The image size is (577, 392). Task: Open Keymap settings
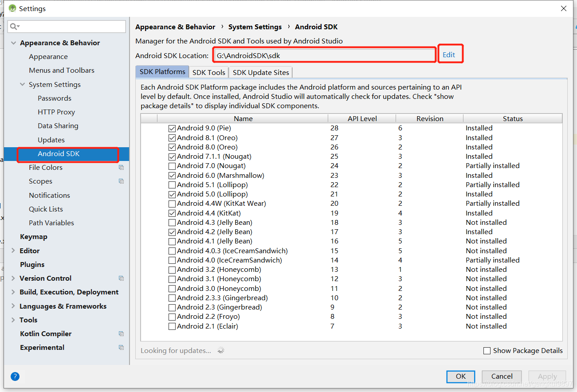click(34, 237)
